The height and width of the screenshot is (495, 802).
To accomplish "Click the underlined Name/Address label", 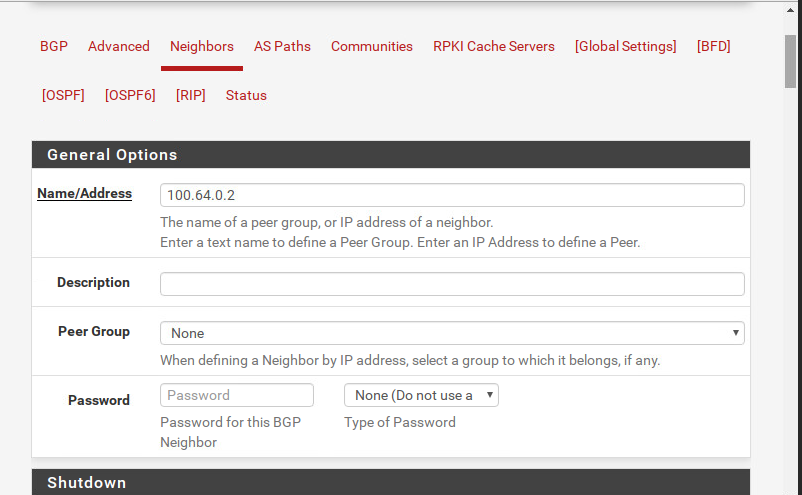I will pos(85,193).
